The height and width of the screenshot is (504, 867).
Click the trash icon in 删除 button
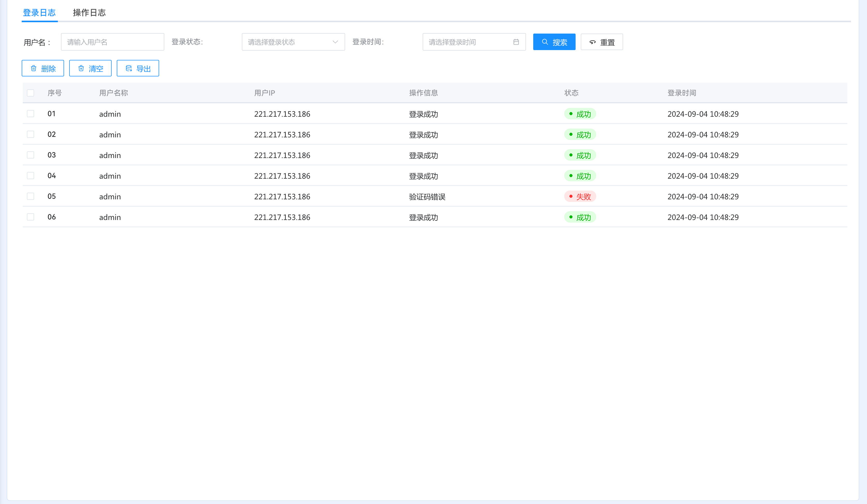34,68
